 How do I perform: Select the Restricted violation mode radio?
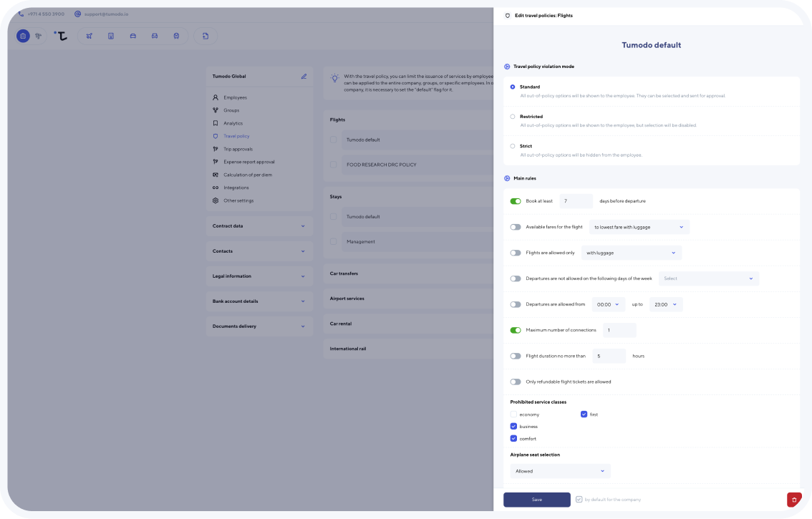click(513, 117)
